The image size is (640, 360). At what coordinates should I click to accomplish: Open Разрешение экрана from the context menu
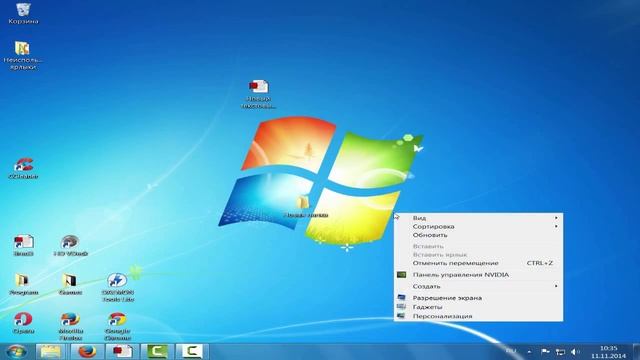point(478,298)
